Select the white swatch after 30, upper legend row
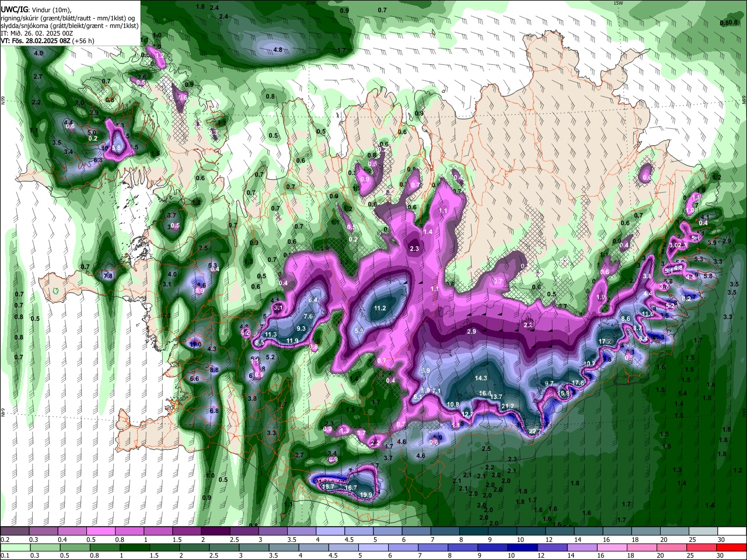Viewport: 747px width, 560px height. 732,531
